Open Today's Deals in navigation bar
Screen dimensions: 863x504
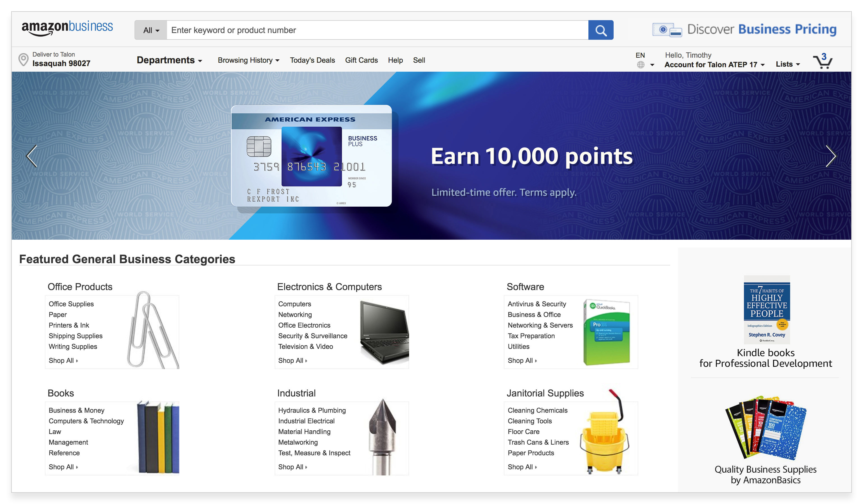312,60
